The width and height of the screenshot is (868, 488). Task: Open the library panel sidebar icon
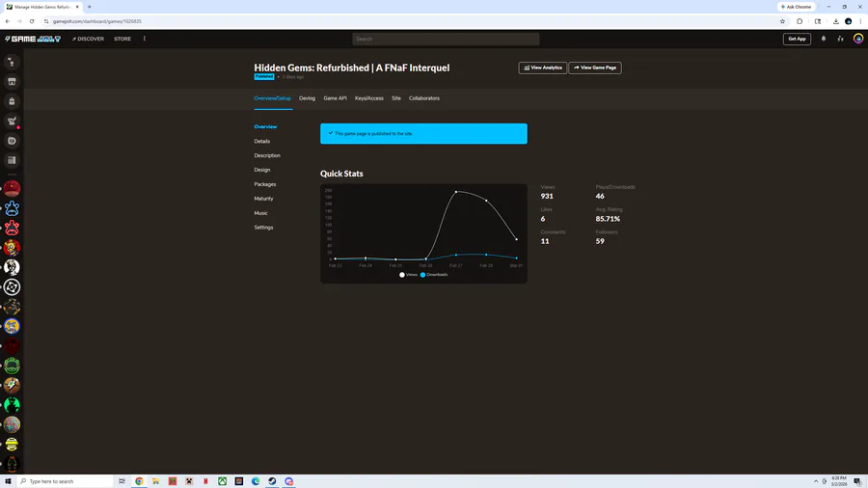(x=12, y=160)
